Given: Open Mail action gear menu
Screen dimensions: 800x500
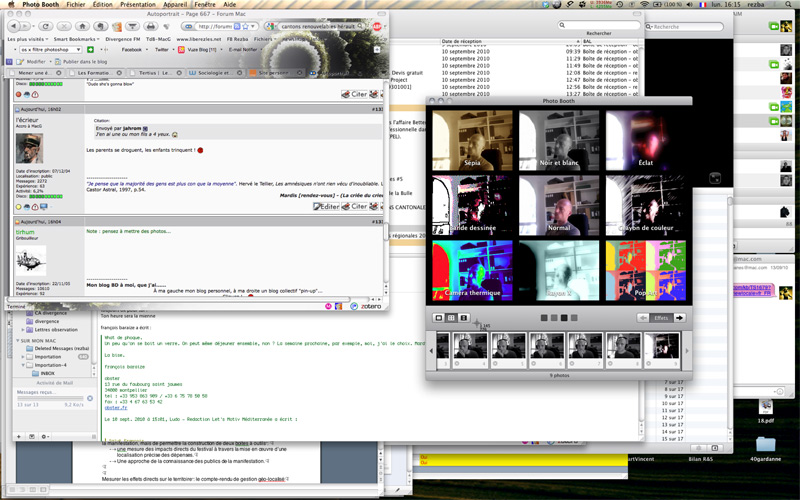Looking at the screenshot, I should (45, 437).
